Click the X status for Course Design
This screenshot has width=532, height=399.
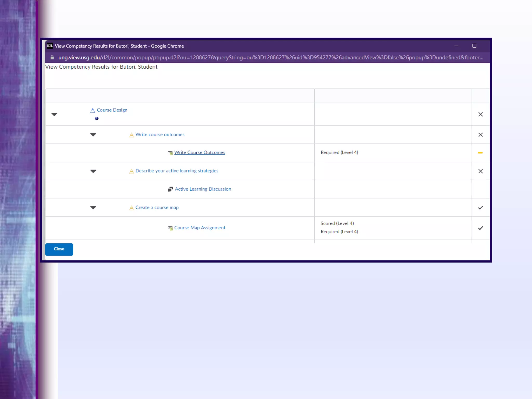480,114
